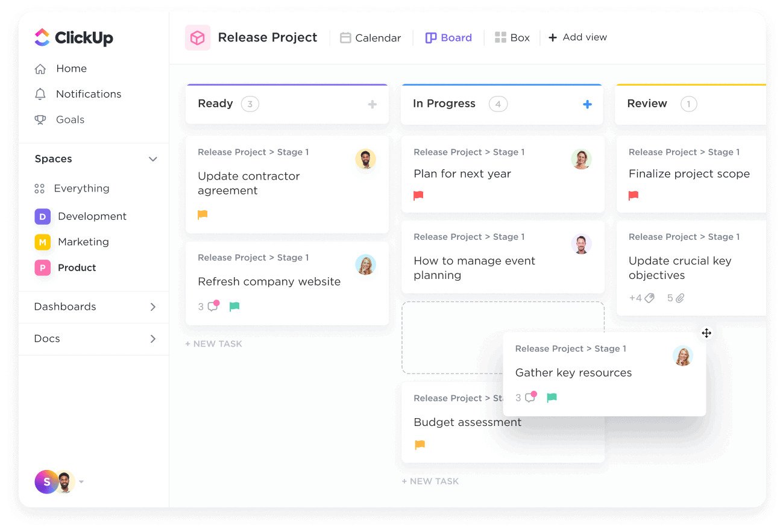Open Notifications via the bell icon
The height and width of the screenshot is (532, 783).
tap(40, 94)
